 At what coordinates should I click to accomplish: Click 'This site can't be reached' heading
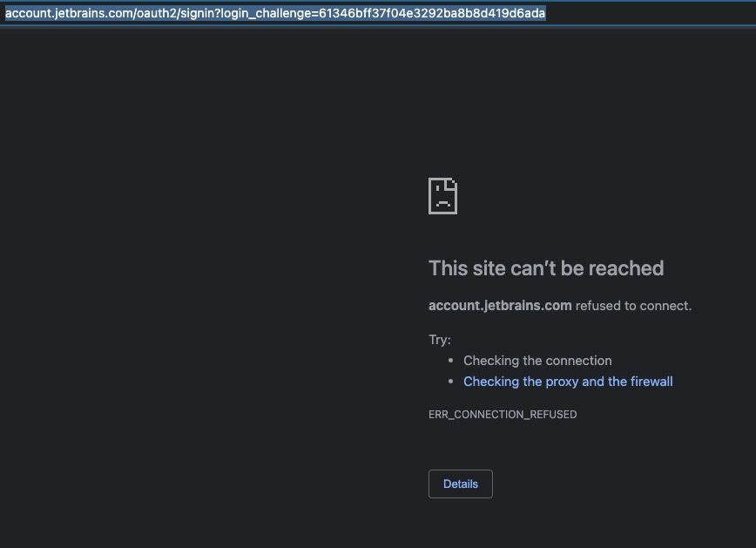pyautogui.click(x=546, y=268)
